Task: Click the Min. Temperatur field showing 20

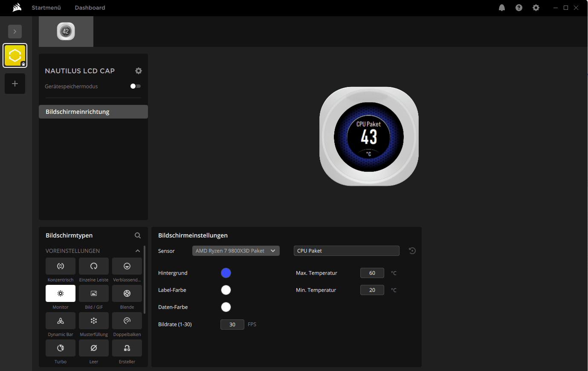Action: [x=372, y=290]
